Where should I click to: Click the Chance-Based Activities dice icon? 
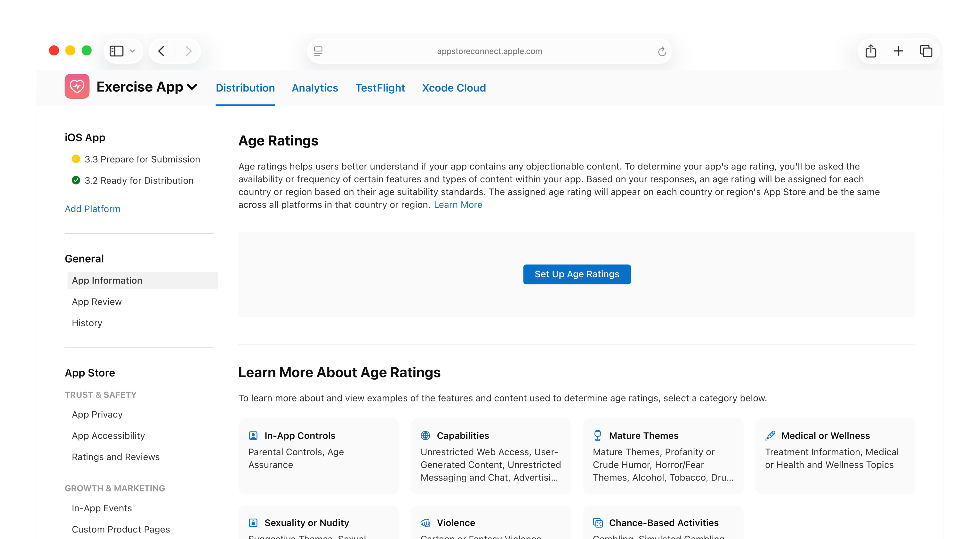tap(598, 522)
